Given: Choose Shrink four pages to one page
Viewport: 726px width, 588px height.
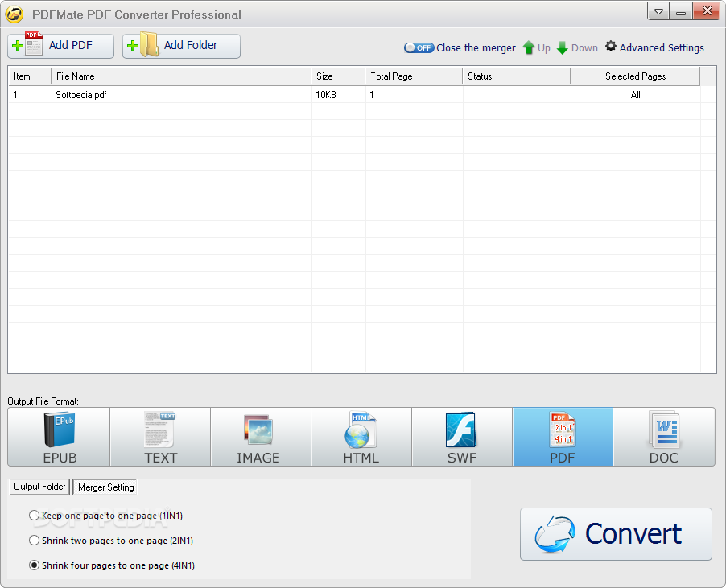Looking at the screenshot, I should pyautogui.click(x=112, y=565).
